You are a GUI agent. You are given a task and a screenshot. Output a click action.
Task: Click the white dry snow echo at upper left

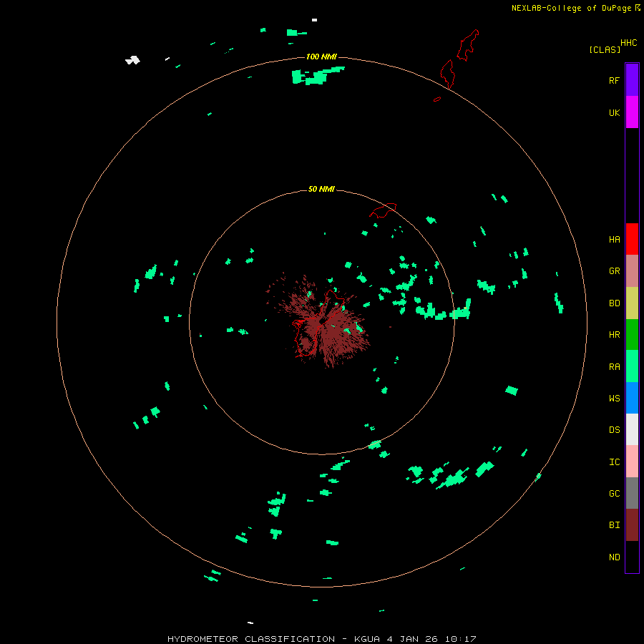132,60
